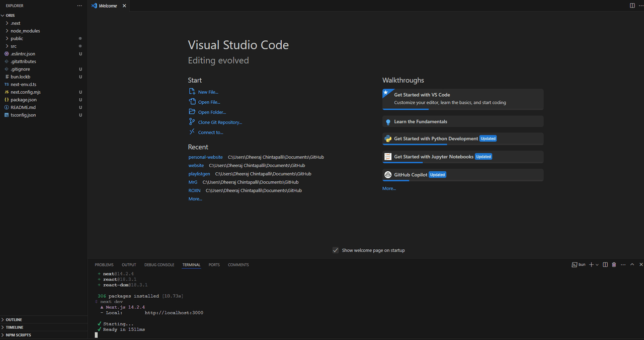Open the terminal launch profile dropdown
This screenshot has height=340, width=644.
(x=597, y=264)
